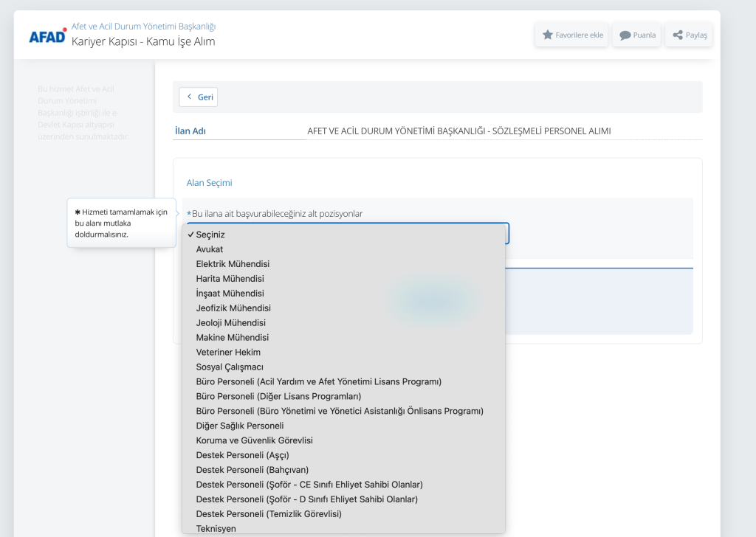Click the AFAD logo
This screenshot has height=537, width=756.
(48, 35)
